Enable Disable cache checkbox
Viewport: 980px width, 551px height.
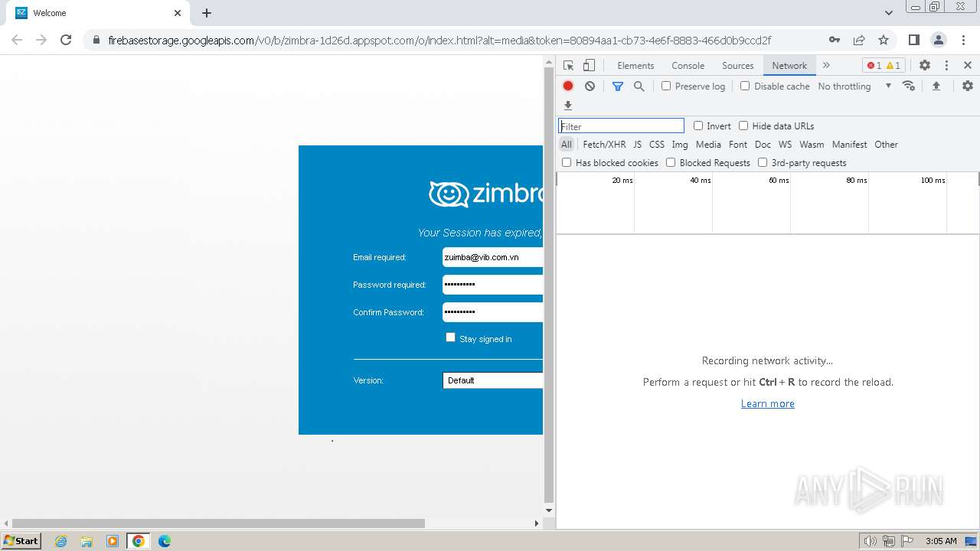(745, 86)
